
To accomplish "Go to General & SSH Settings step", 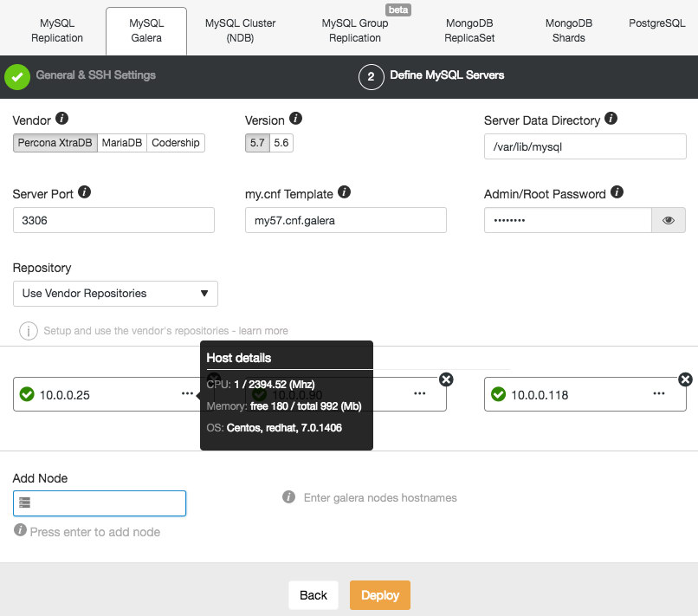I will point(96,75).
